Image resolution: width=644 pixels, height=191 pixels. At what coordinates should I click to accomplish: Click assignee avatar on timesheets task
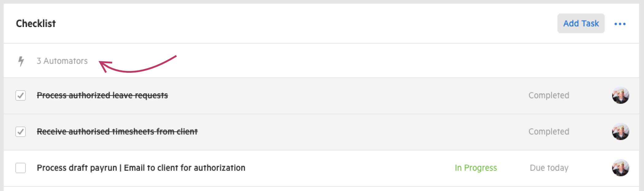620,132
